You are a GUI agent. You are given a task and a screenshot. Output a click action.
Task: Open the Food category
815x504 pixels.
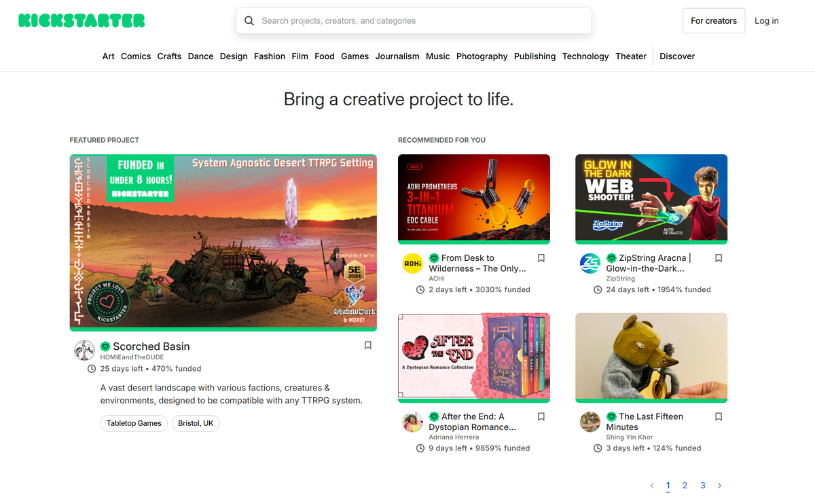[325, 56]
